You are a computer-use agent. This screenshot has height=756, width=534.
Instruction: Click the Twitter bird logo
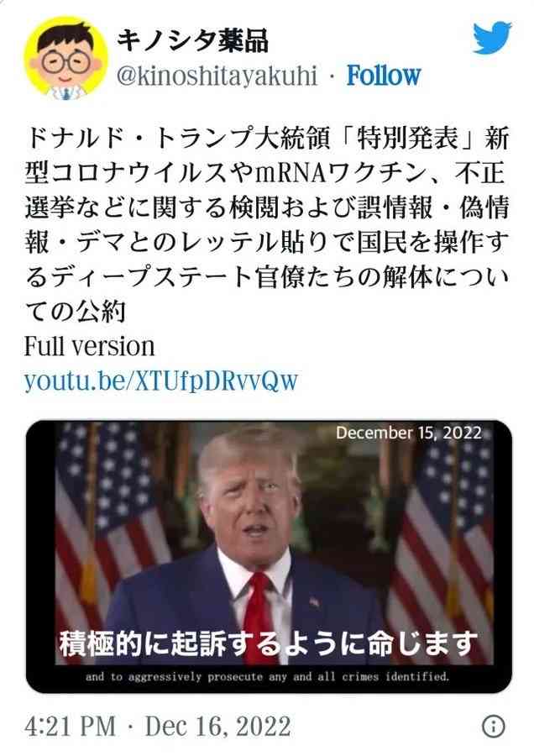pos(492,37)
